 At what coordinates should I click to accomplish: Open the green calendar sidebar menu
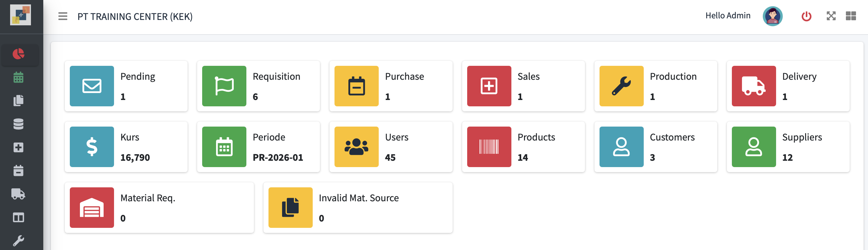19,77
